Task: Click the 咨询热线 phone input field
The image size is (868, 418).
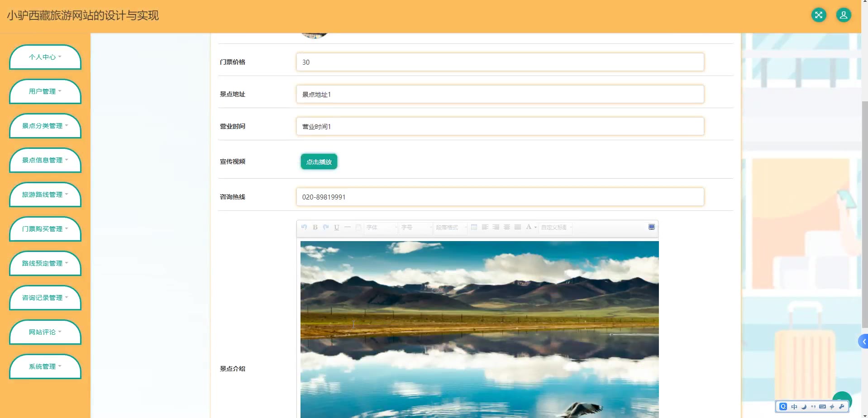Action: pos(500,197)
